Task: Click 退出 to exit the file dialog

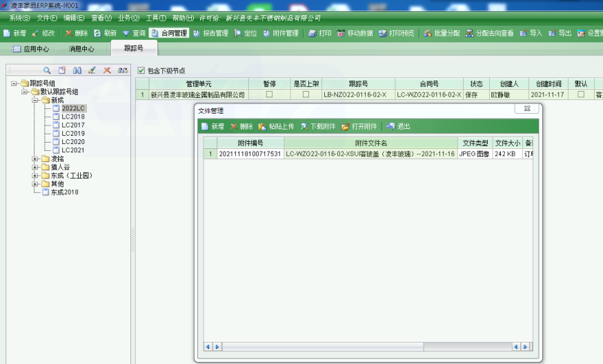Action: [x=398, y=126]
